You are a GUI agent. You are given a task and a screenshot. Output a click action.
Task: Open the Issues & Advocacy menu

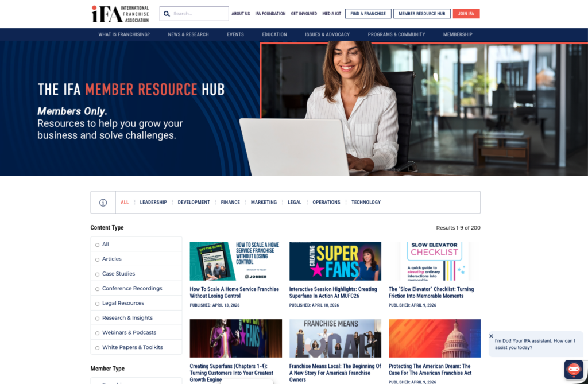tap(327, 34)
